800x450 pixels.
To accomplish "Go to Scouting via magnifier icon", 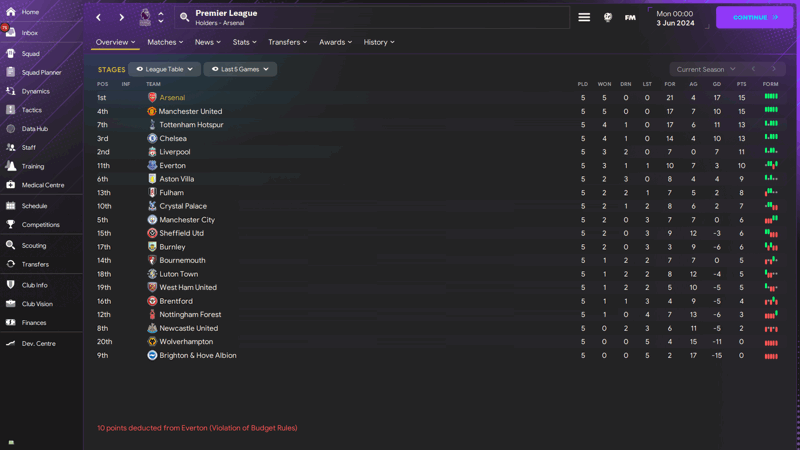I will click(x=11, y=245).
